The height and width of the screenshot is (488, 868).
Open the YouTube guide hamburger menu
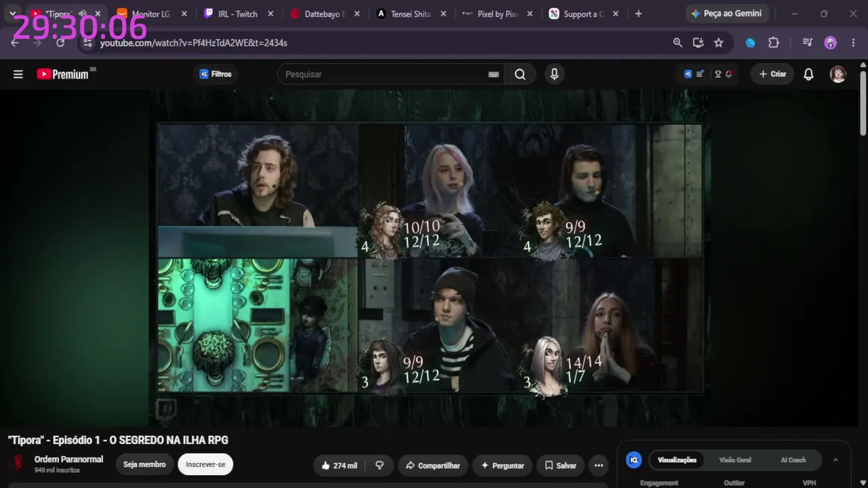[x=18, y=75]
